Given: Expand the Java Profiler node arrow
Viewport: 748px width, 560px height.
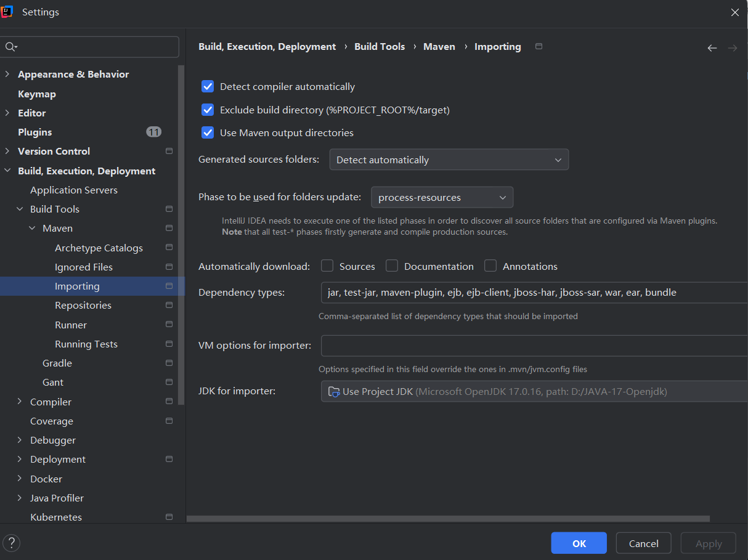Looking at the screenshot, I should (x=20, y=498).
